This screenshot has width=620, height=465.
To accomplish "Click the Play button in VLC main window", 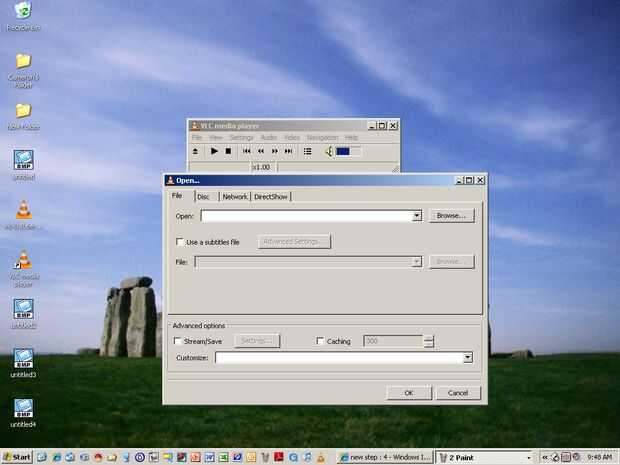I will click(214, 151).
